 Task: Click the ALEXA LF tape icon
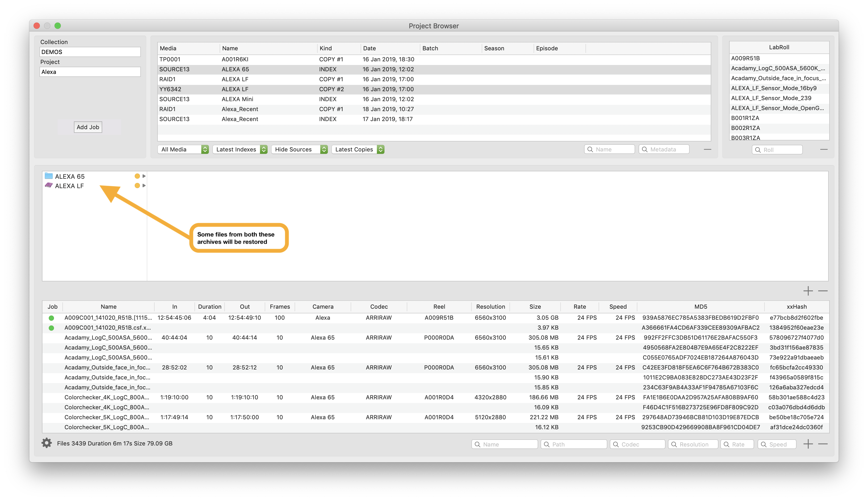(x=48, y=186)
